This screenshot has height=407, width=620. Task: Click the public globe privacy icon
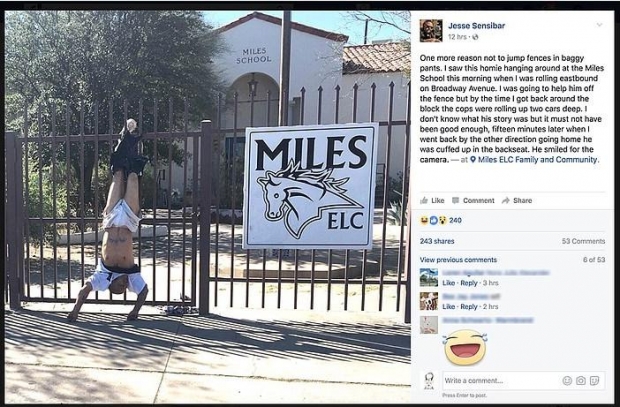point(475,37)
